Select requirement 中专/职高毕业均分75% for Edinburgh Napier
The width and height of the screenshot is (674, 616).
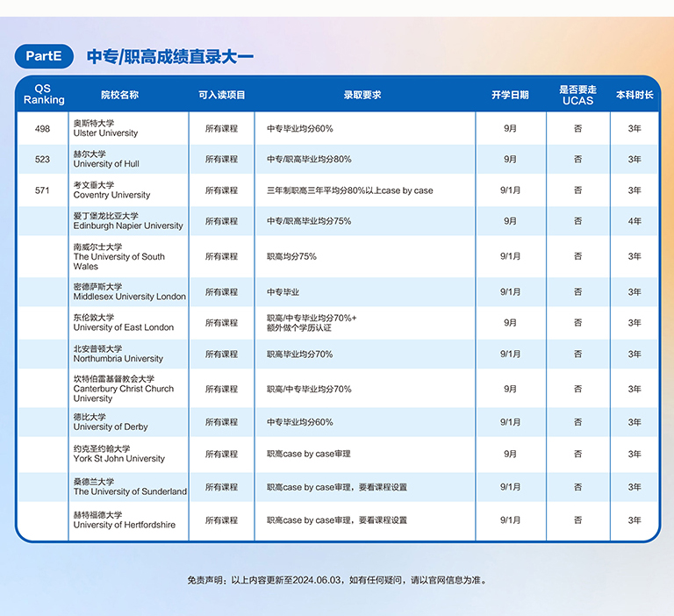309,221
